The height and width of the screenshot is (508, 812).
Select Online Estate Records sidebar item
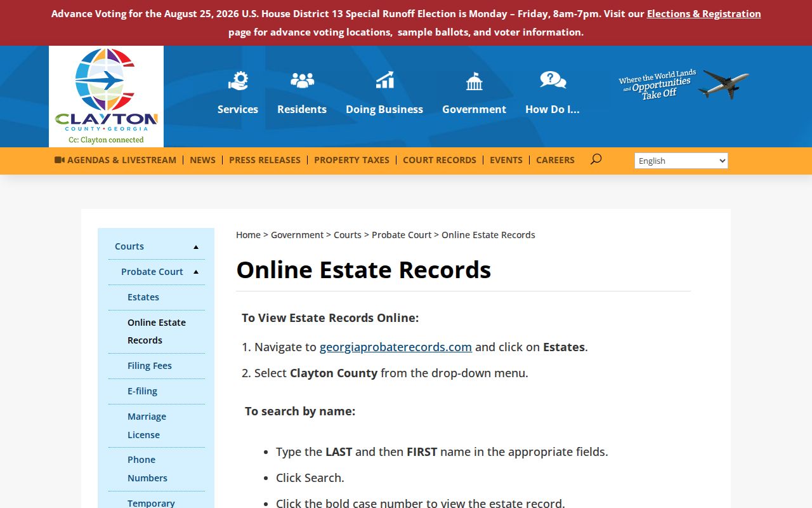tap(157, 331)
